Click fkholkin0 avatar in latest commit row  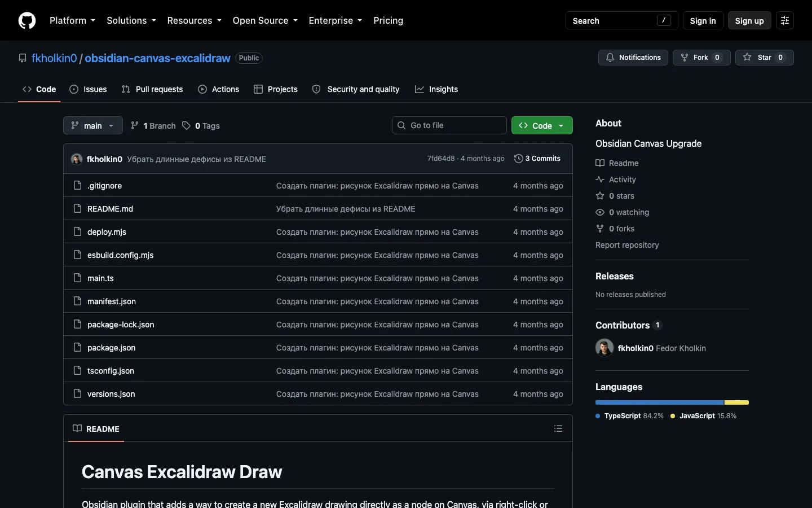[x=77, y=159]
